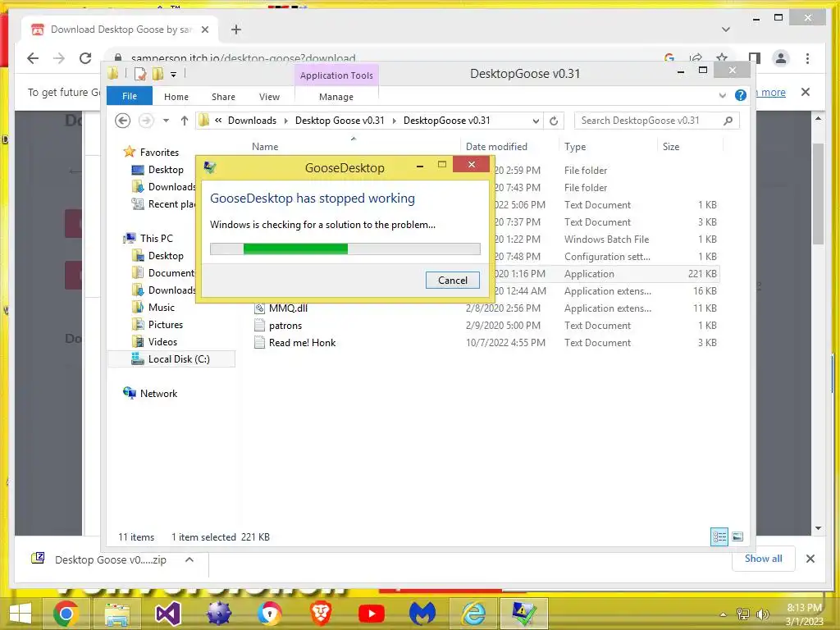Open the File menu in Explorer

point(129,97)
